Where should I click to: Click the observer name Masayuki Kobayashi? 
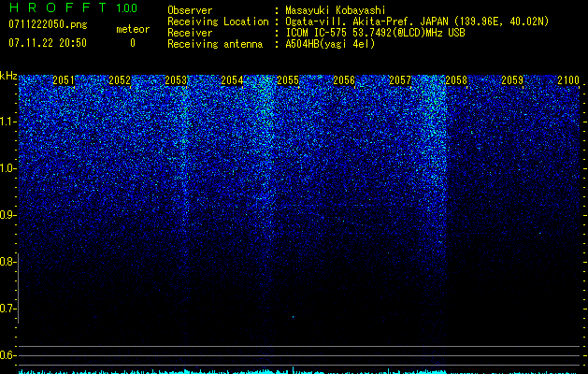coord(336,10)
